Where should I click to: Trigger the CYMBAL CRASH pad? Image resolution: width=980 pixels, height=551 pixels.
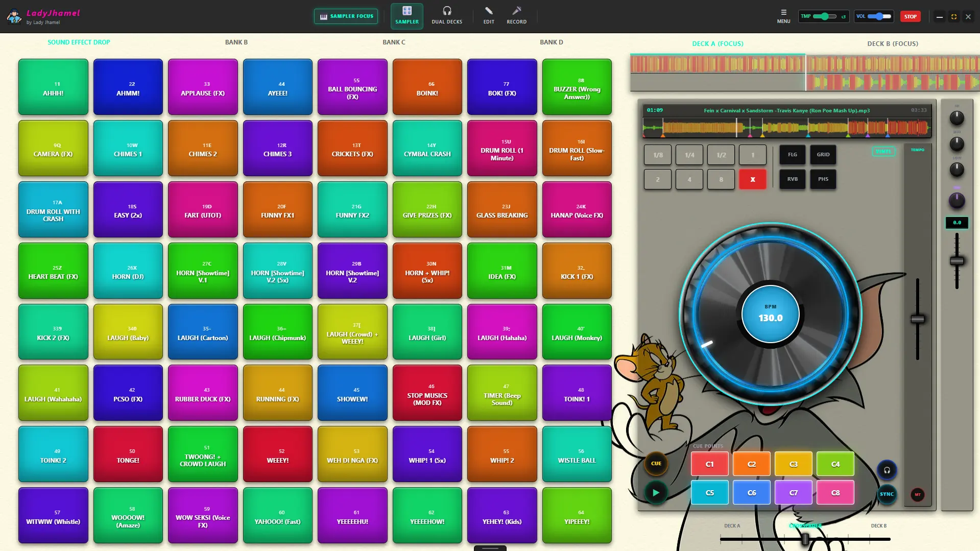(427, 148)
